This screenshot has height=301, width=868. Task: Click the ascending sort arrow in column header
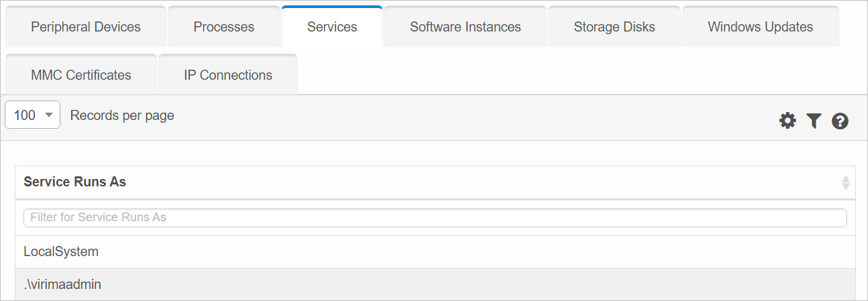(846, 179)
